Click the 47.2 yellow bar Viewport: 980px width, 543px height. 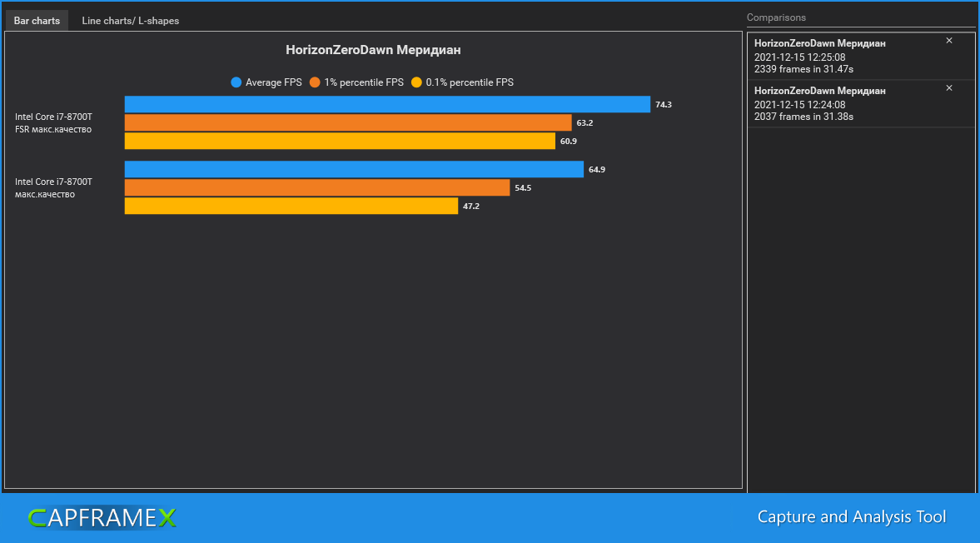pyautogui.click(x=291, y=207)
